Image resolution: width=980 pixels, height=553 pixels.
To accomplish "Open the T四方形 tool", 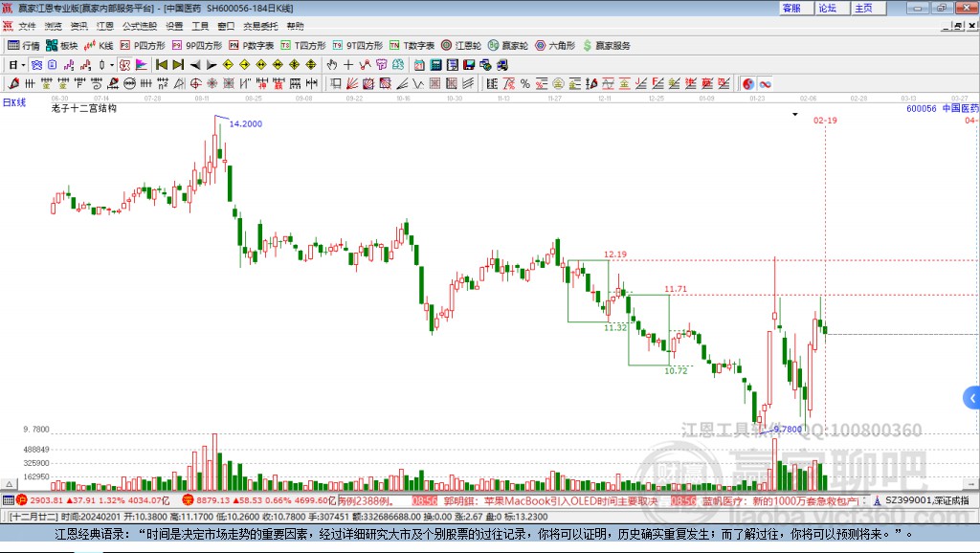I will pos(303,46).
